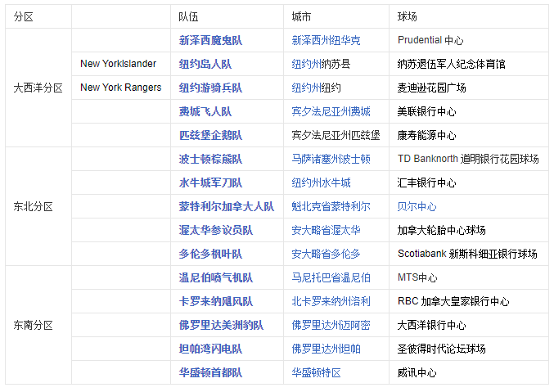Follow the 安大略省渥太华 city link
The width and height of the screenshot is (554, 392).
point(326,230)
